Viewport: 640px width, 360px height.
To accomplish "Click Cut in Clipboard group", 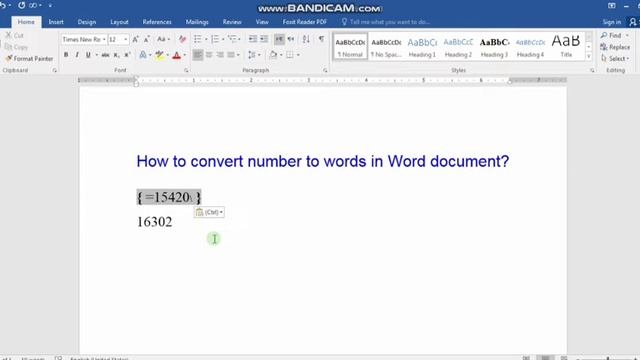I will (x=15, y=36).
